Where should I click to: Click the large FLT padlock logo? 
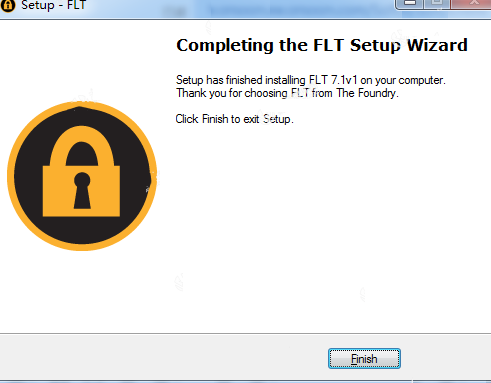[x=82, y=176]
